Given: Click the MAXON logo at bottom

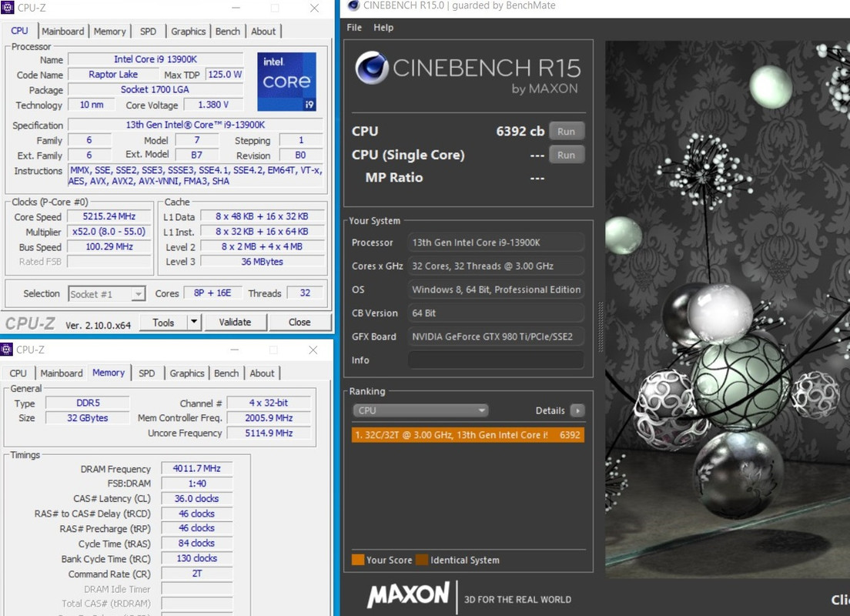Looking at the screenshot, I should point(409,595).
